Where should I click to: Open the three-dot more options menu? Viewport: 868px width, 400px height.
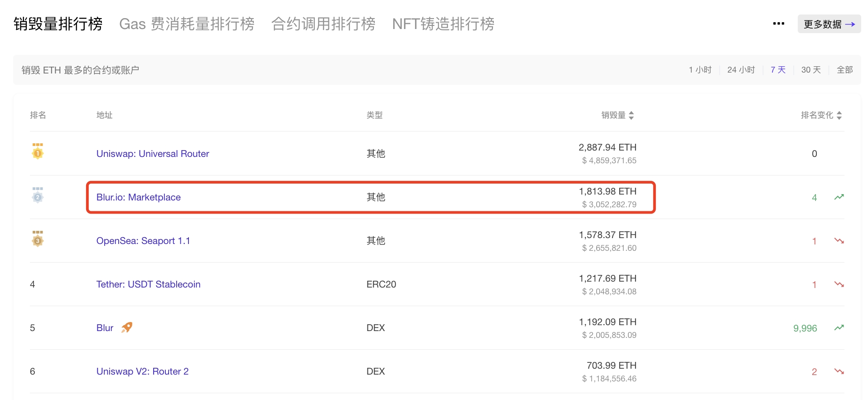tap(778, 24)
